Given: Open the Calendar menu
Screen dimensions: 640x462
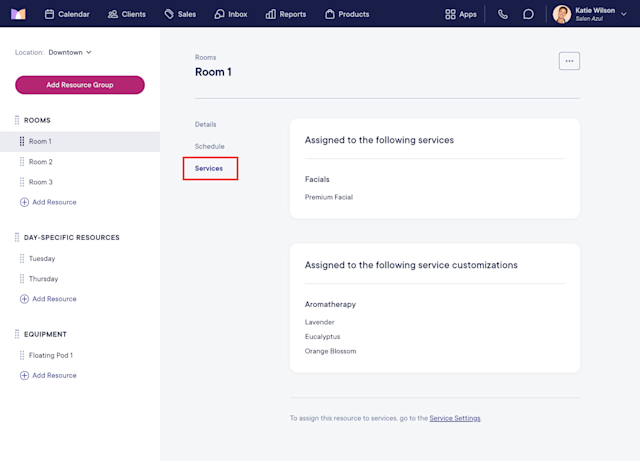Looking at the screenshot, I should (67, 14).
